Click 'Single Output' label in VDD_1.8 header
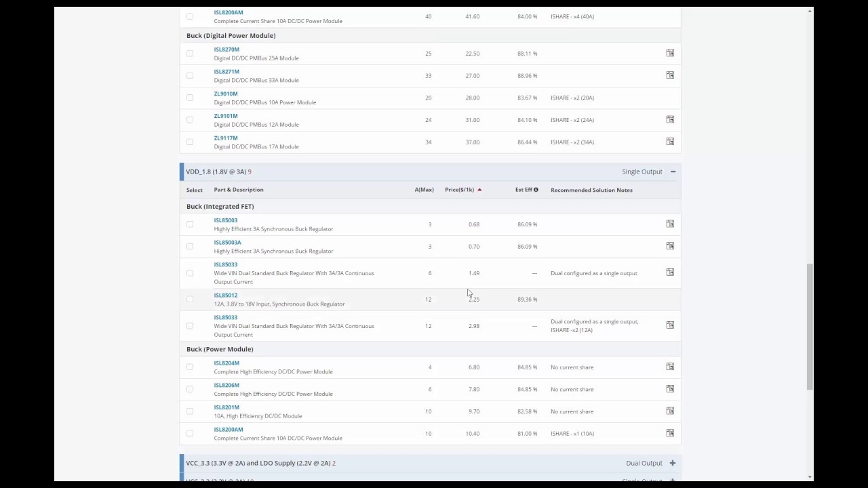The image size is (868, 488). click(642, 171)
